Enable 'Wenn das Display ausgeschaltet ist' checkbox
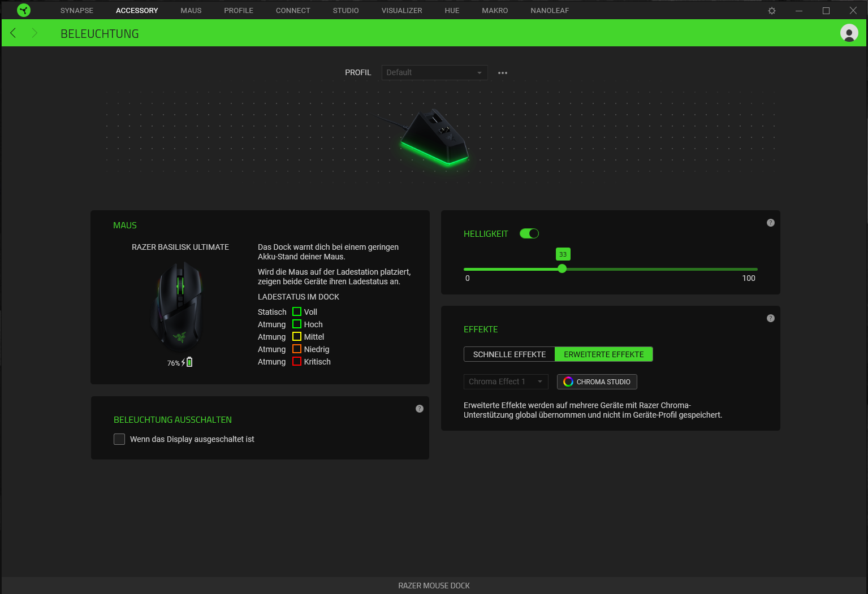Screen dimensions: 868x594 point(119,439)
